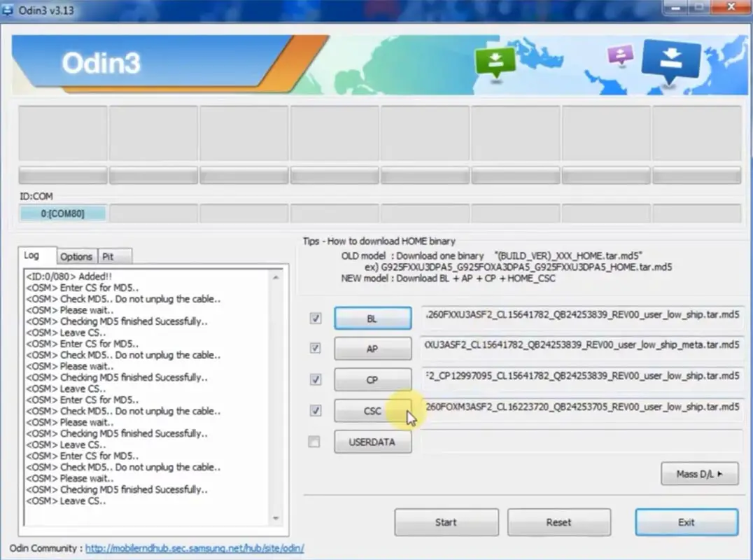Viewport: 753px width, 560px height.
Task: Click the log scrollbar up arrow
Action: (x=276, y=278)
